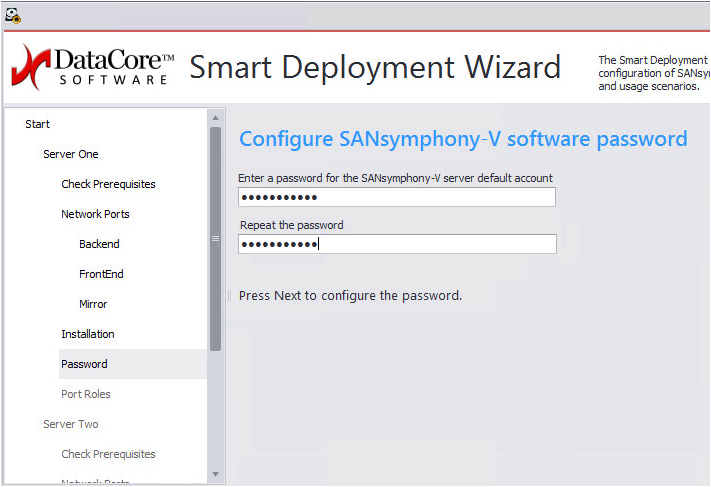Viewport: 711px width, 487px height.
Task: Select Check Prerequisites under Server Two
Action: [x=108, y=454]
